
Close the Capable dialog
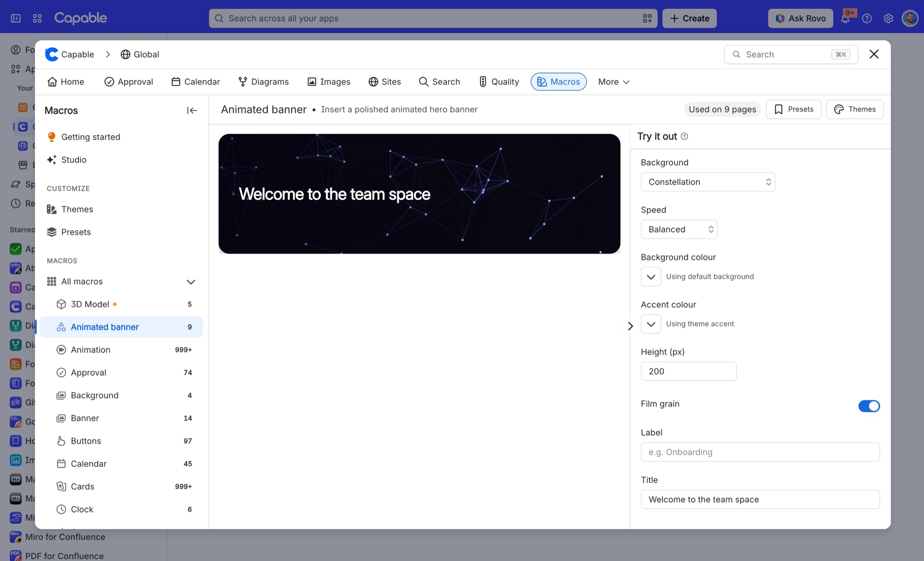[x=874, y=54]
